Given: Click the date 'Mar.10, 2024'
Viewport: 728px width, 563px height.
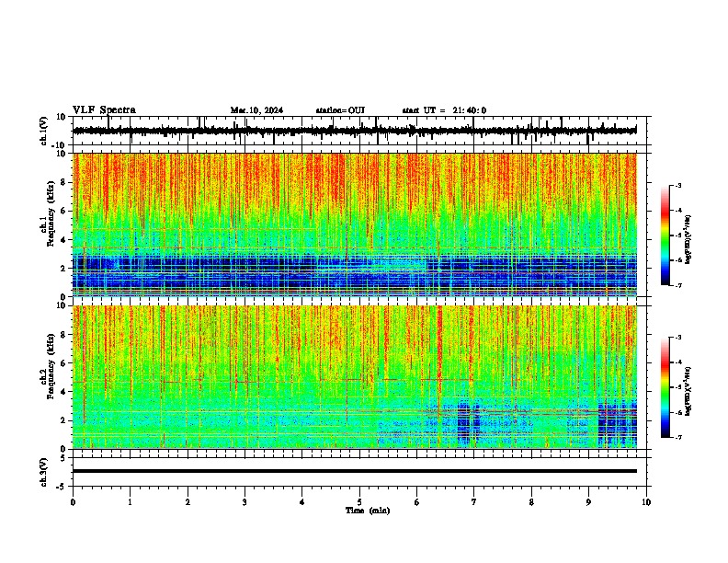Looking at the screenshot, I should [256, 110].
